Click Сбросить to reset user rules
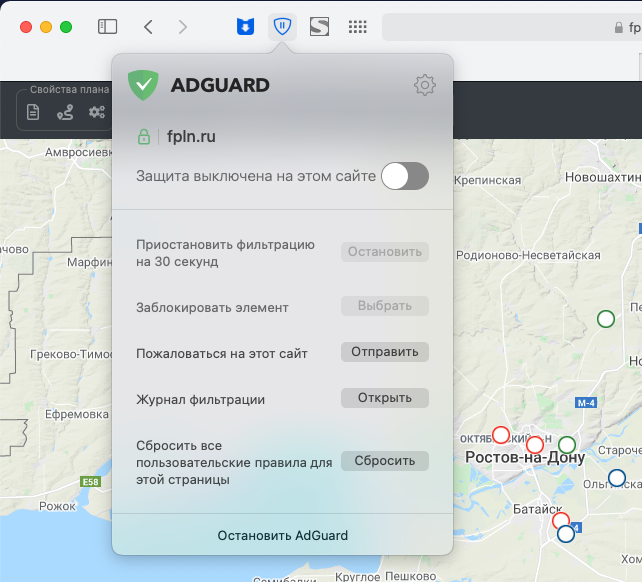The image size is (642, 582). click(x=385, y=461)
